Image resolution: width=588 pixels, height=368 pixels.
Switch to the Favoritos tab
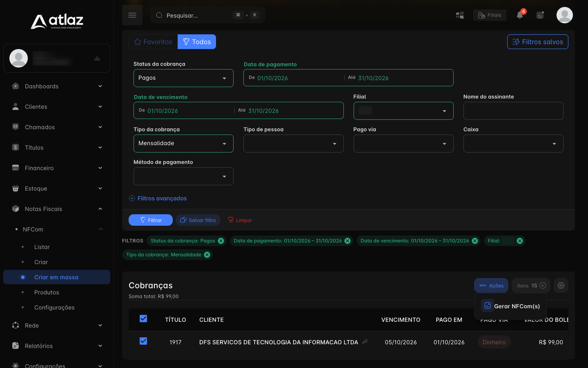[x=153, y=42]
